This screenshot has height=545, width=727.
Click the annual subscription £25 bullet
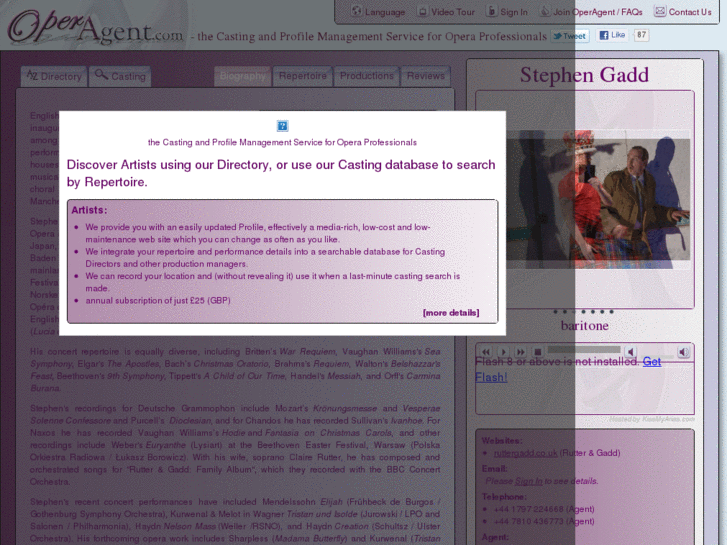[158, 301]
